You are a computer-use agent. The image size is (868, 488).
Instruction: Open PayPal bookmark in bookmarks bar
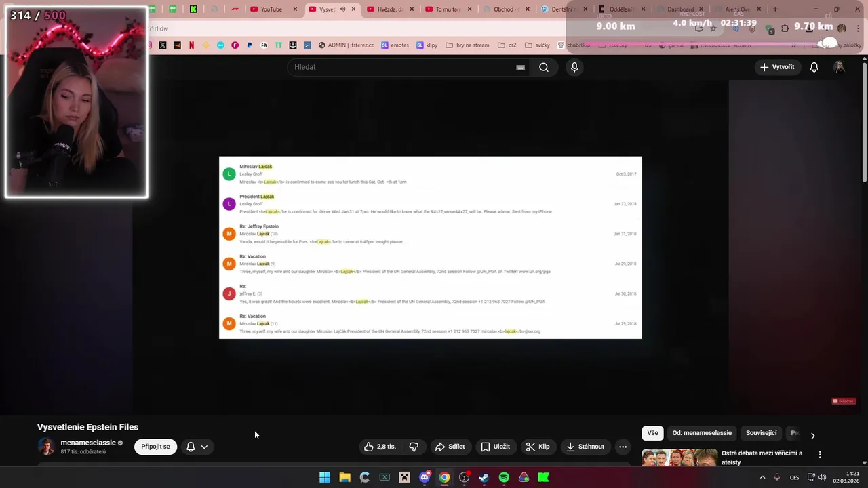pyautogui.click(x=250, y=45)
